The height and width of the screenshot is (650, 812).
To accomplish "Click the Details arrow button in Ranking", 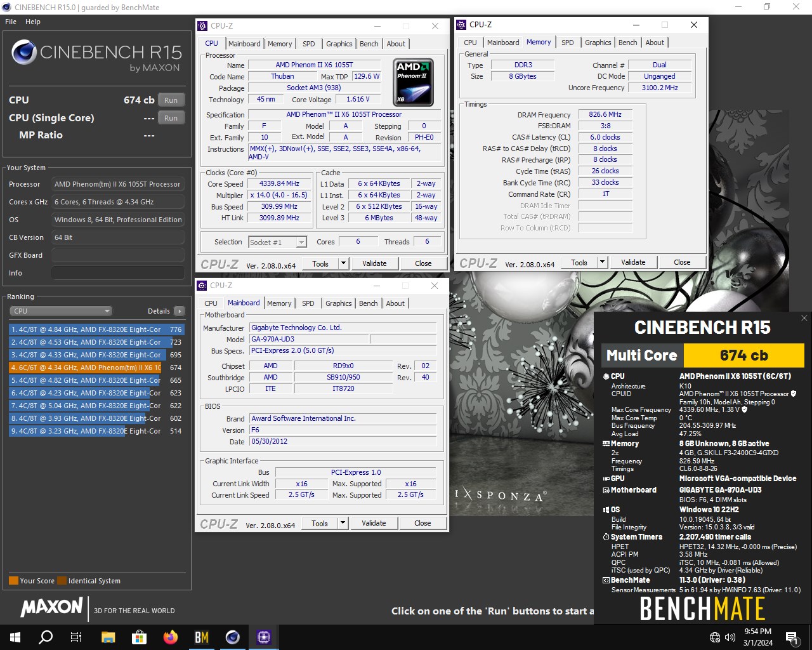I will pyautogui.click(x=180, y=311).
